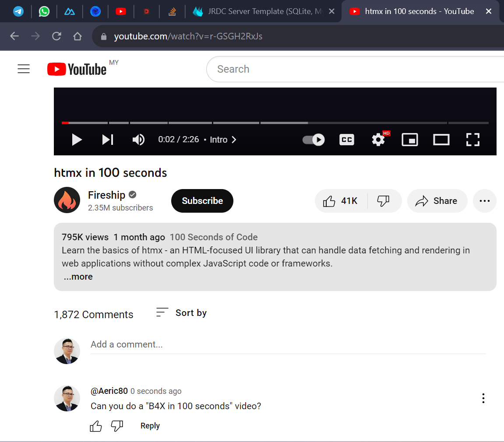
Task: Open the pinned YouTube tab
Action: pyautogui.click(x=121, y=11)
